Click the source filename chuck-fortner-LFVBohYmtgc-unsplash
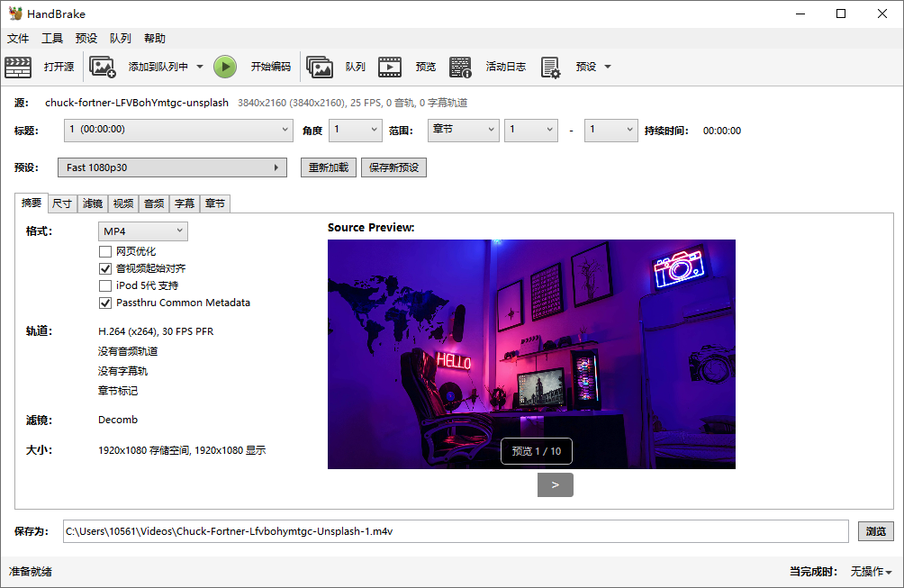Screen dimensions: 904x588 (137, 103)
